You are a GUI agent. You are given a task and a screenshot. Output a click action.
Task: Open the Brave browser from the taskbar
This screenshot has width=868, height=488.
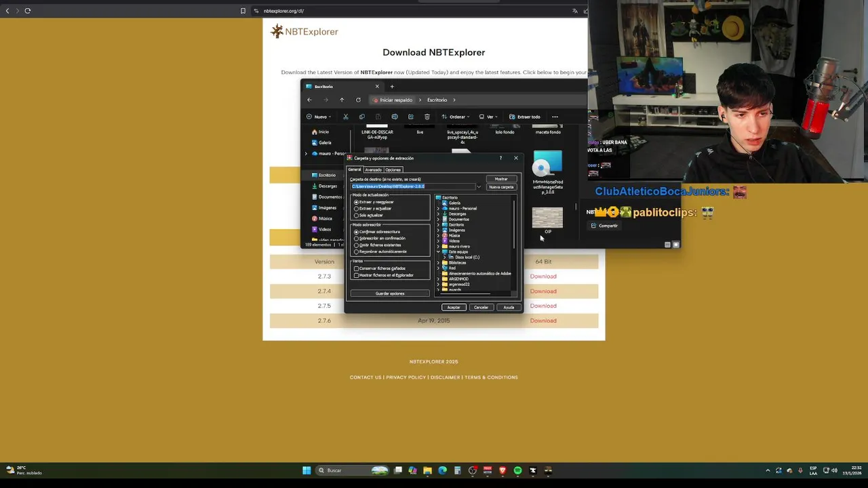click(502, 470)
